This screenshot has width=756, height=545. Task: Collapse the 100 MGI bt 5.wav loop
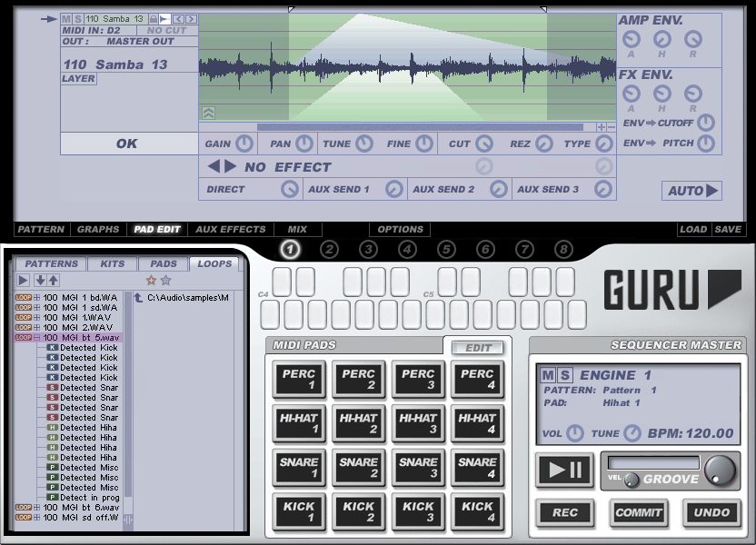36,338
